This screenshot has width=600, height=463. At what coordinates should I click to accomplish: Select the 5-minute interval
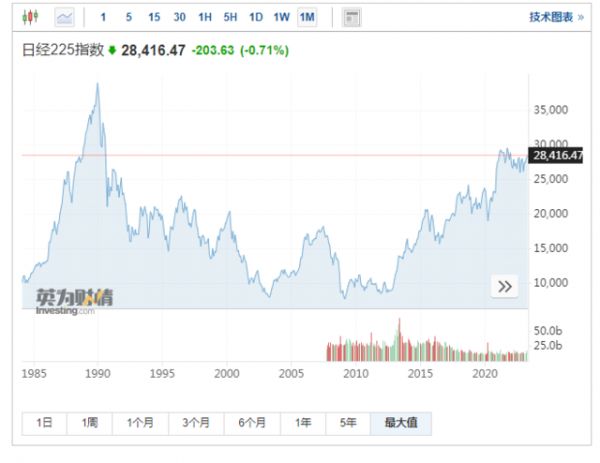click(128, 17)
